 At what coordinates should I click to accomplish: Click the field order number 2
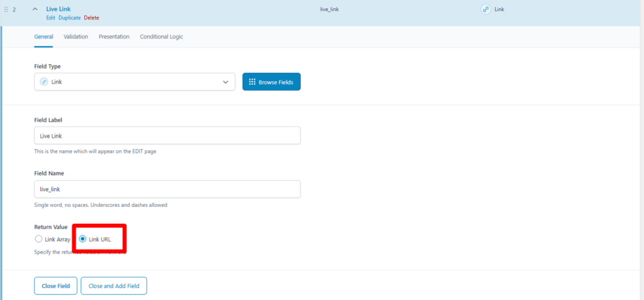[x=14, y=9]
